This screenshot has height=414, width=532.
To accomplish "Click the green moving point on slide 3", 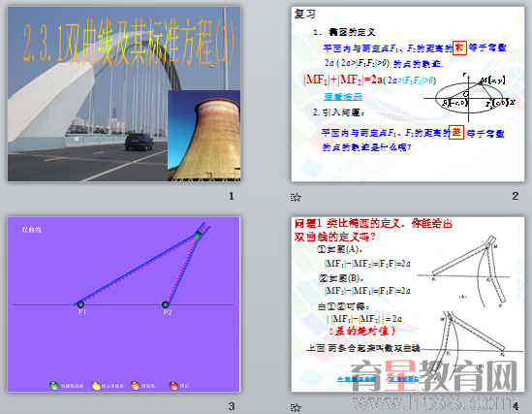I will (x=198, y=235).
